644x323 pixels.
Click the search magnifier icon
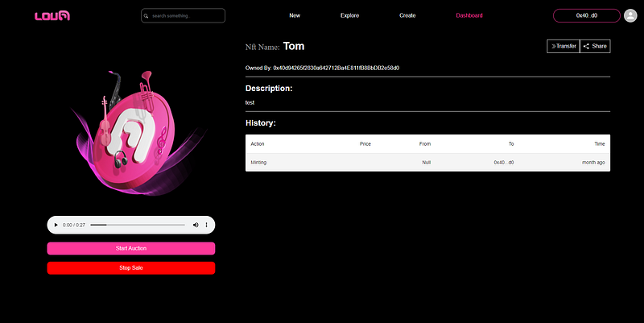(x=146, y=16)
